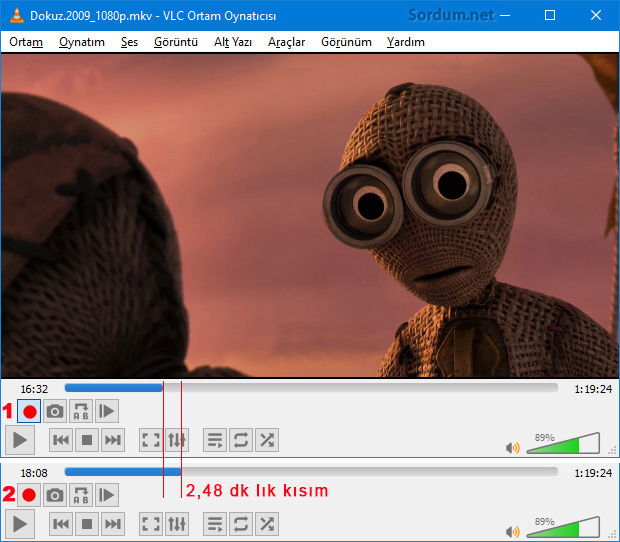The image size is (620, 542).
Task: Click the record button beside the 18:08 controls
Action: (x=29, y=495)
